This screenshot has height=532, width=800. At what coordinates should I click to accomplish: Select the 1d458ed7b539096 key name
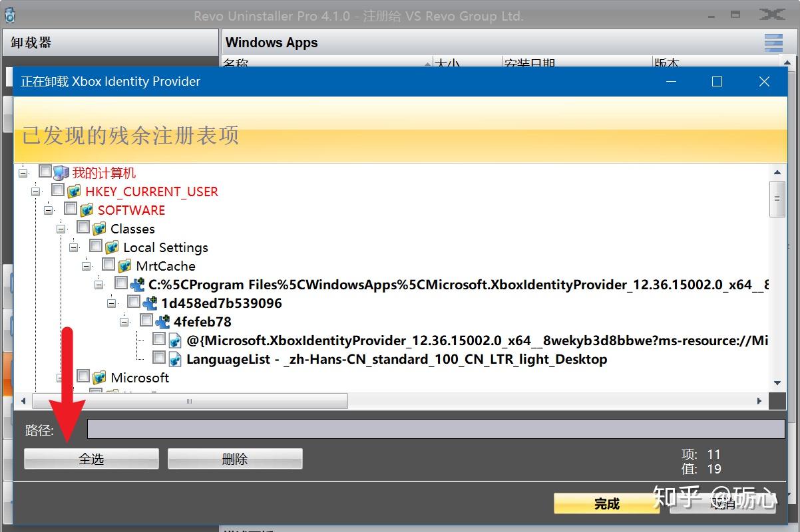pos(222,303)
